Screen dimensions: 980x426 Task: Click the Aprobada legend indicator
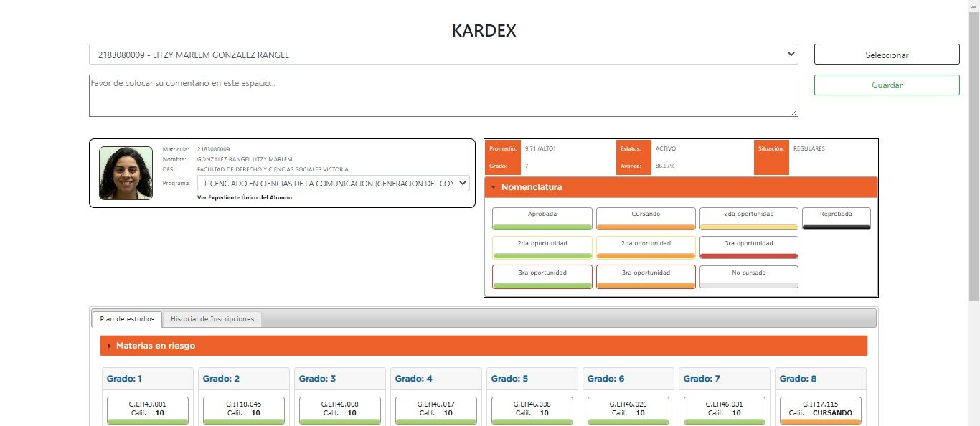[542, 214]
